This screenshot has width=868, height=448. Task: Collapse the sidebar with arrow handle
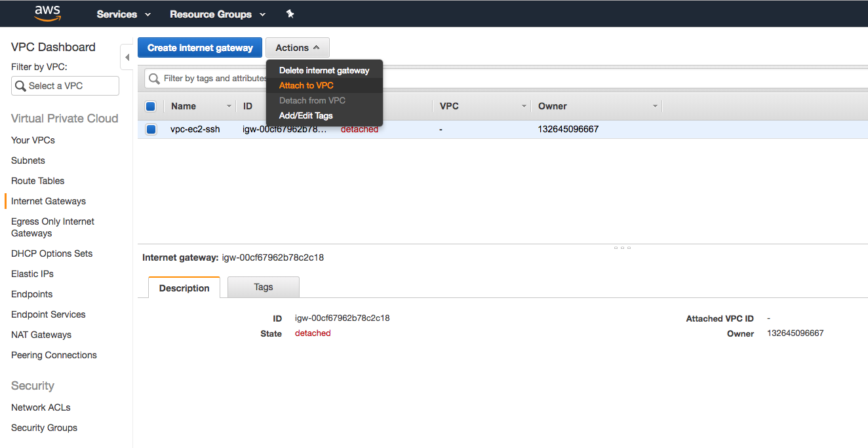point(127,57)
